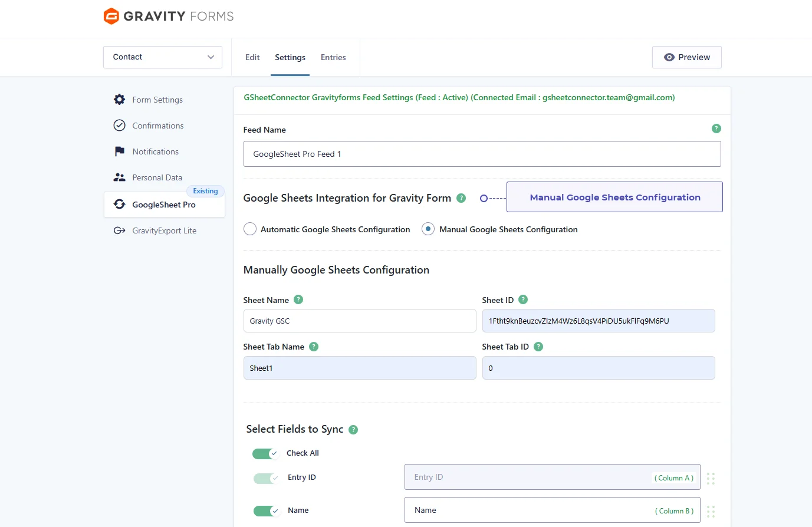The image size is (812, 527).
Task: Preview the form with the Preview button
Action: [687, 57]
